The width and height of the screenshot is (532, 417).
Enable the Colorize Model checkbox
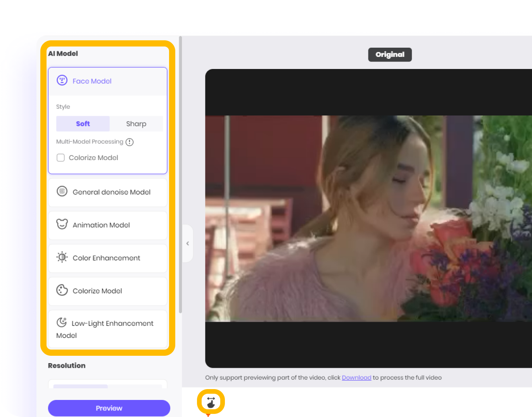click(60, 158)
